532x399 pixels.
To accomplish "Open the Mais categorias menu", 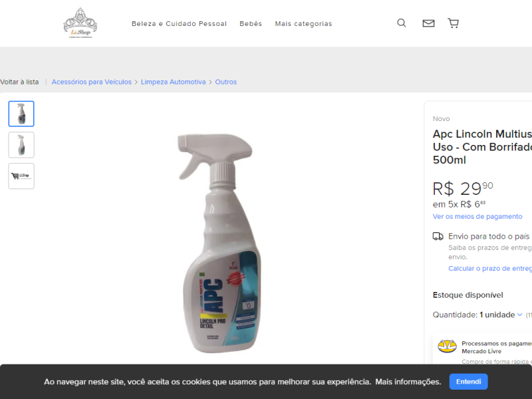I will click(303, 24).
